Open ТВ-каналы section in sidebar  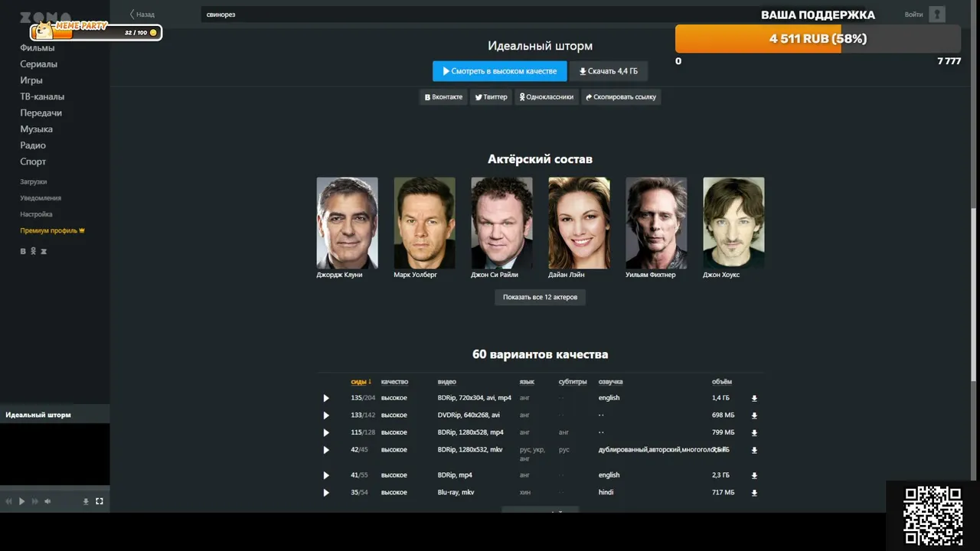point(42,96)
